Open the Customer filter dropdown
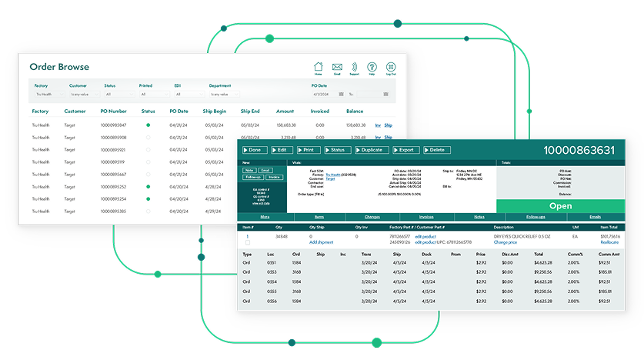Viewport: 644px width, 363px height. pyautogui.click(x=85, y=95)
